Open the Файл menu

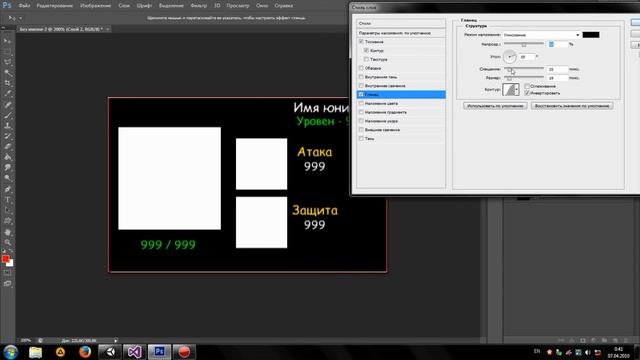(24, 6)
